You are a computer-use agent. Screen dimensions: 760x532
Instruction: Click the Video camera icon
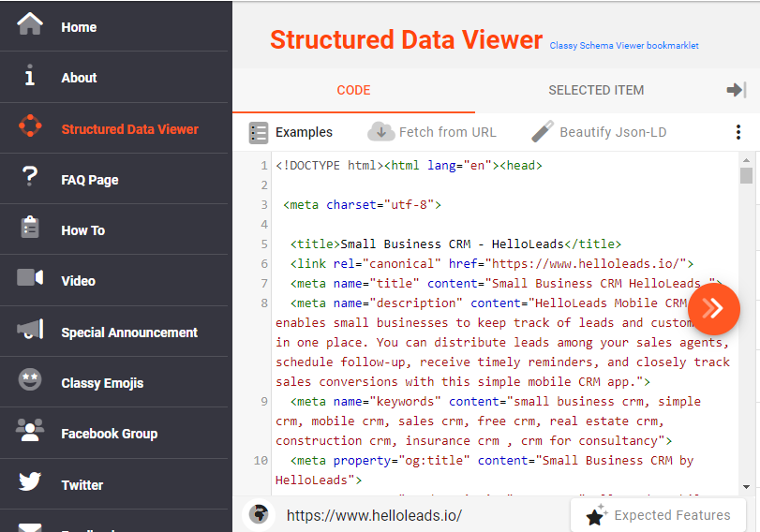30,279
